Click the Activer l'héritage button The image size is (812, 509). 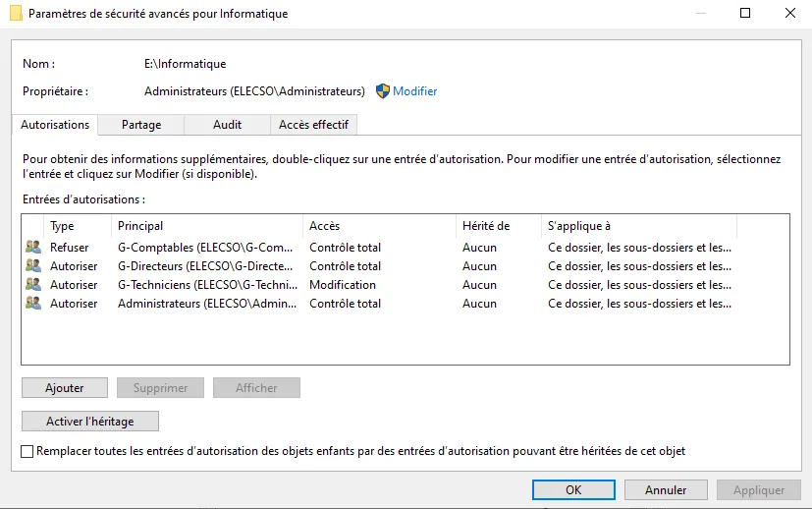pyautogui.click(x=89, y=422)
